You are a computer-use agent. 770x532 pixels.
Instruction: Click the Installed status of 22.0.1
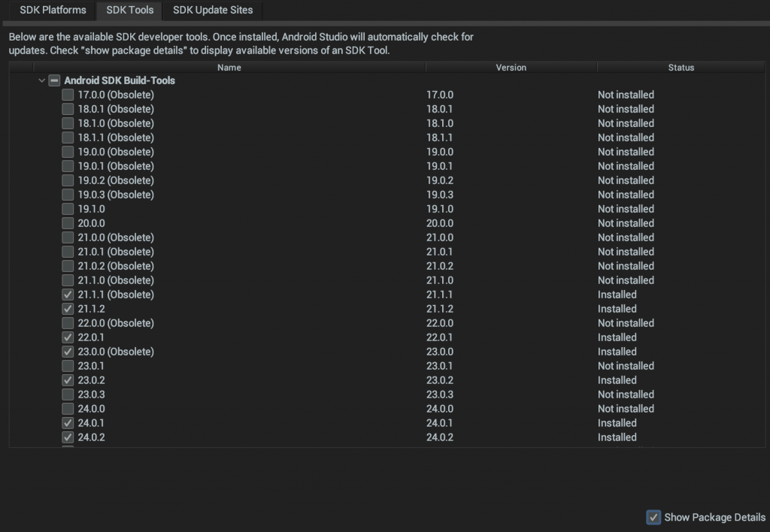pos(617,337)
